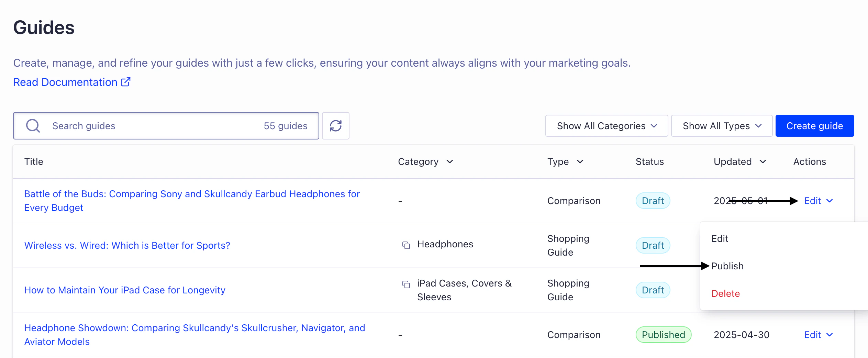Expand the Edit chevron for Battle of the Buds
Viewport: 868px width, 358px height.
tap(830, 201)
